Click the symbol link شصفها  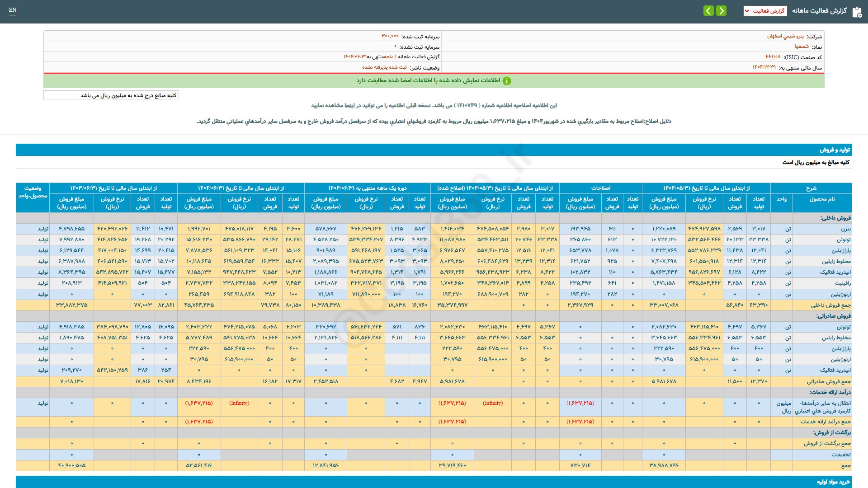[802, 47]
